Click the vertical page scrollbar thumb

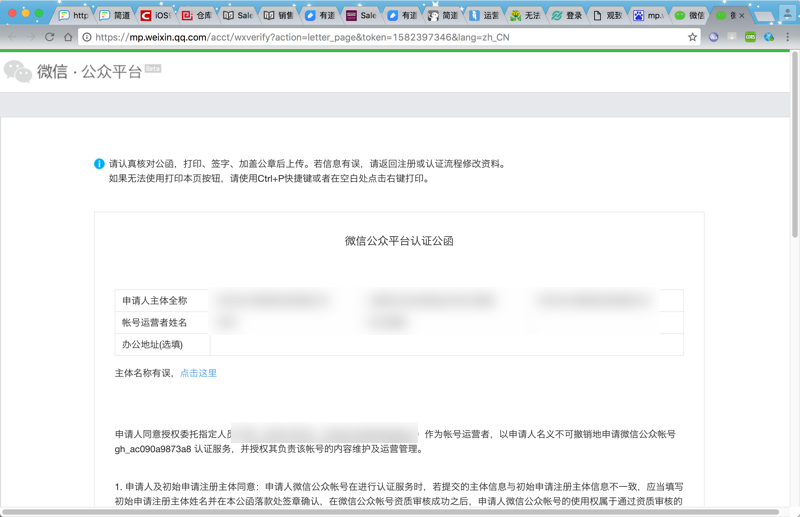794,144
